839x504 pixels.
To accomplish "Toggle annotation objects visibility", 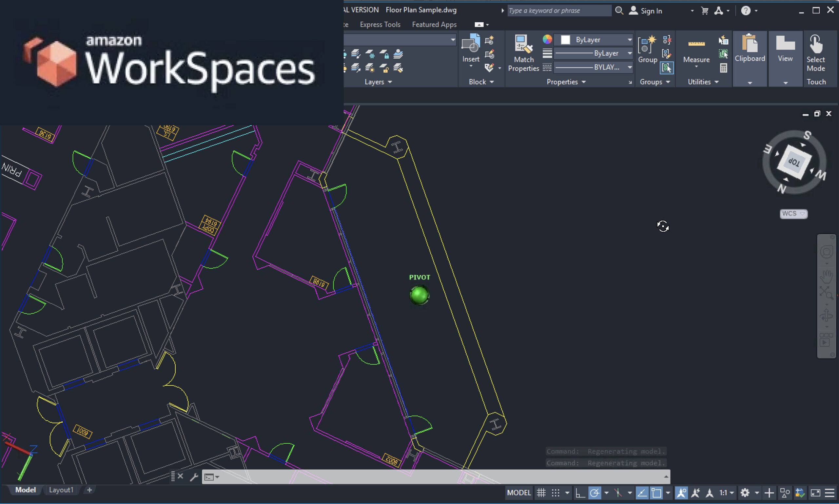I will coord(681,493).
